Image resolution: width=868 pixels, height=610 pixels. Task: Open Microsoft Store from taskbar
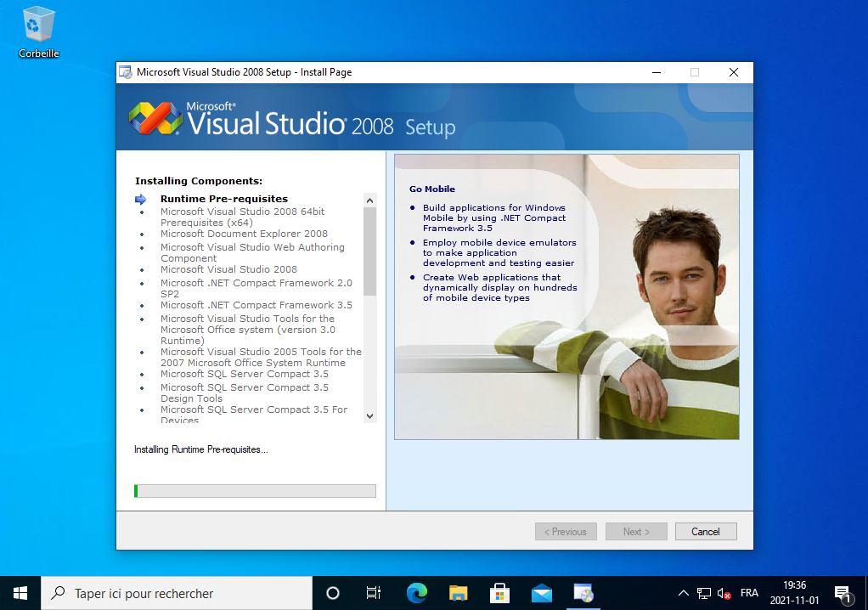[500, 593]
